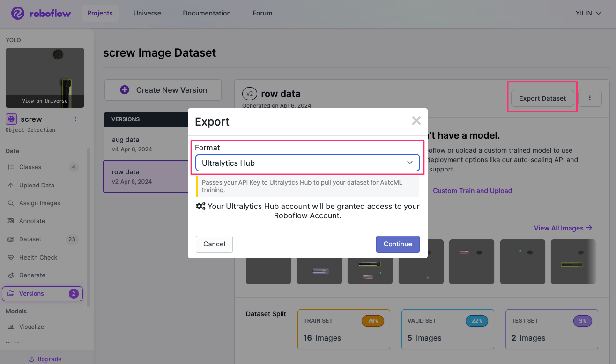Click the Health Check heart icon
The height and width of the screenshot is (364, 616).
[x=11, y=258]
